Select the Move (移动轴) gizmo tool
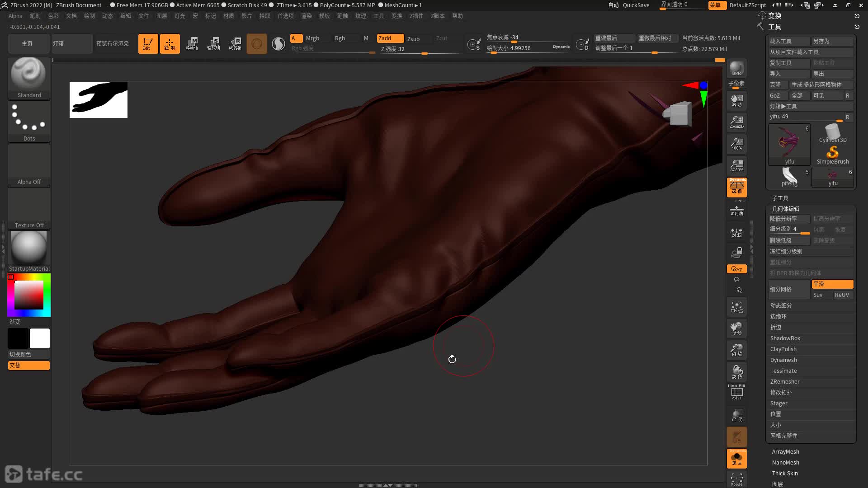 192,44
